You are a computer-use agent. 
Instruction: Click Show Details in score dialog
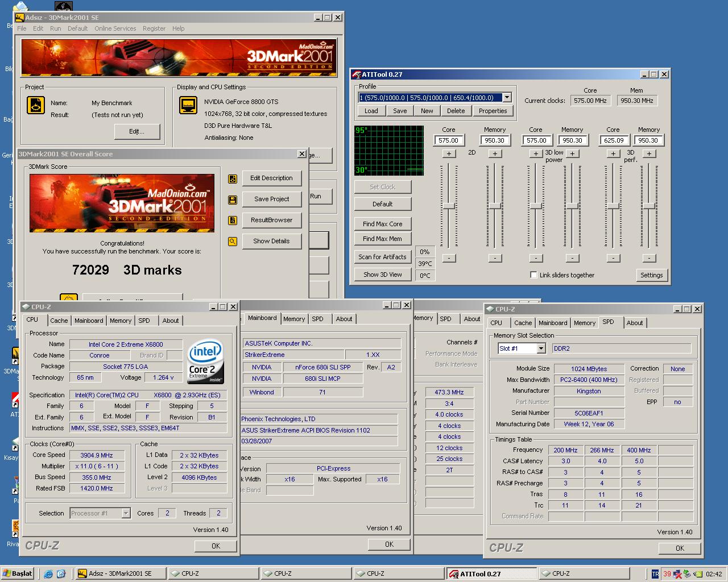point(271,242)
